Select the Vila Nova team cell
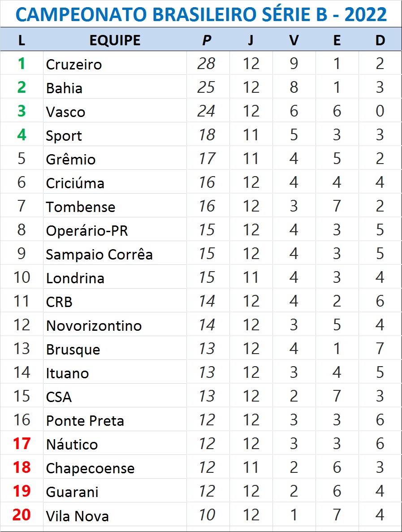The image size is (402, 532). pyautogui.click(x=77, y=516)
